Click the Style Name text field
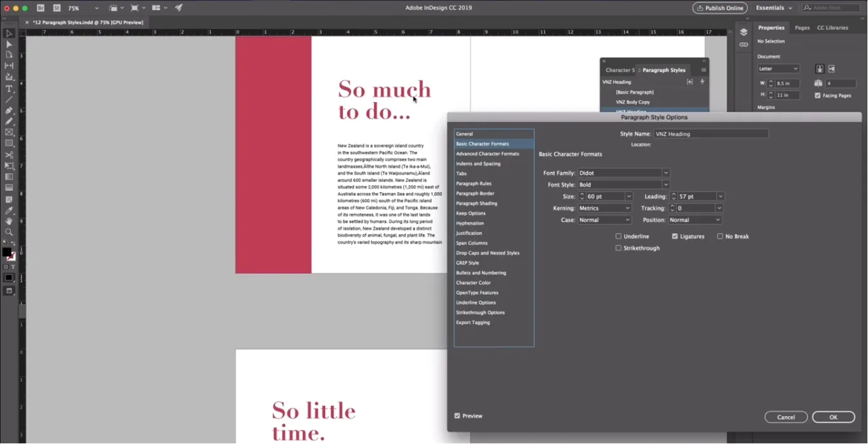 point(711,134)
